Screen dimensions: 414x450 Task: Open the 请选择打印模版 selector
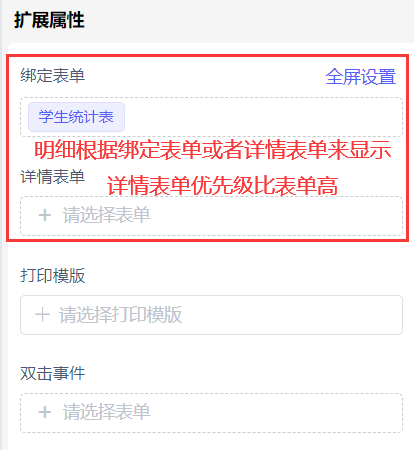click(211, 315)
